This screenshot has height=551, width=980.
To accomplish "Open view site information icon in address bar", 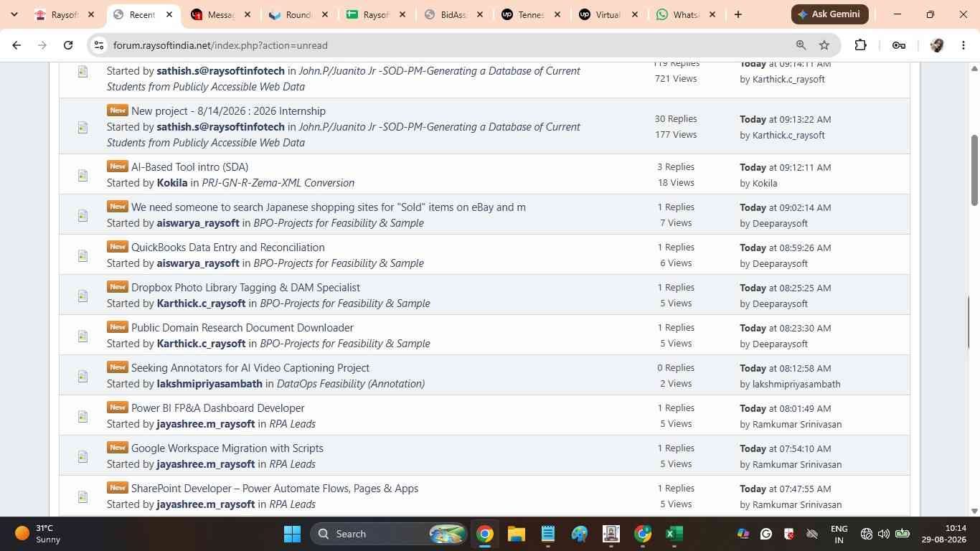I will tap(99, 45).
